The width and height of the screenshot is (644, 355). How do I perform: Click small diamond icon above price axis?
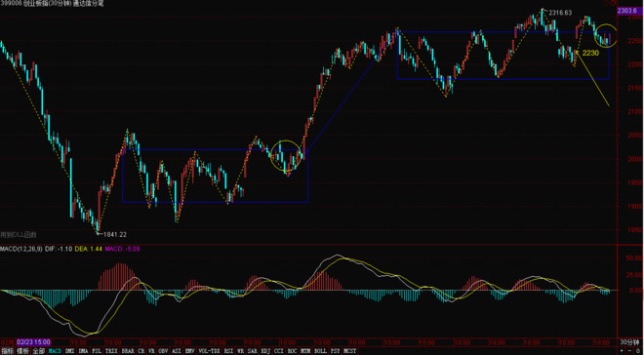pyautogui.click(x=606, y=3)
